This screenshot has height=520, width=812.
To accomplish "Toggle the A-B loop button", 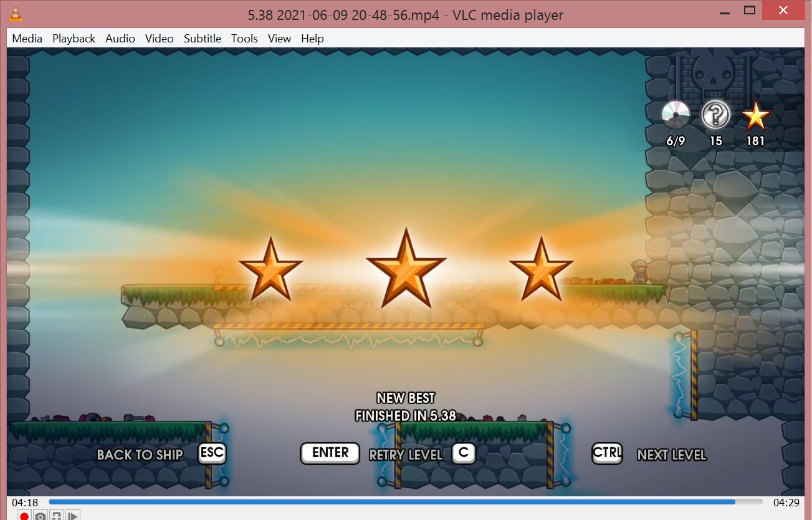I will [x=57, y=516].
